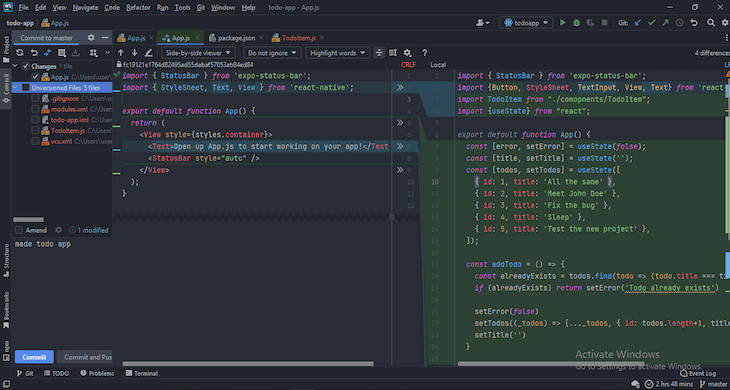Go to next difference arrow
The width and height of the screenshot is (730, 390).
(x=135, y=53)
